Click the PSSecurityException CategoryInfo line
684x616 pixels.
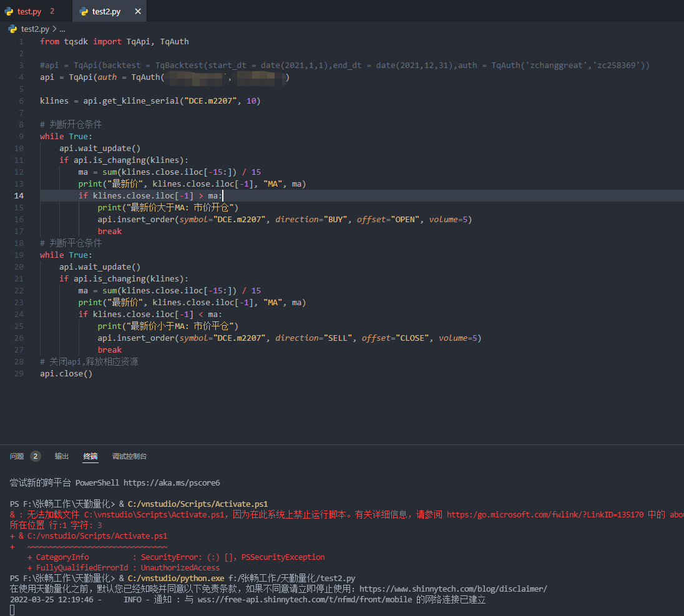(x=176, y=557)
